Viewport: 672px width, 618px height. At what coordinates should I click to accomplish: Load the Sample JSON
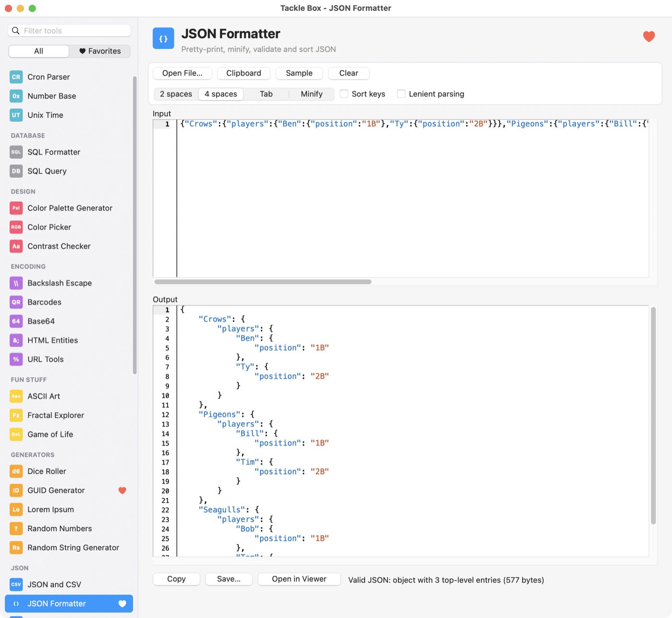pyautogui.click(x=299, y=73)
